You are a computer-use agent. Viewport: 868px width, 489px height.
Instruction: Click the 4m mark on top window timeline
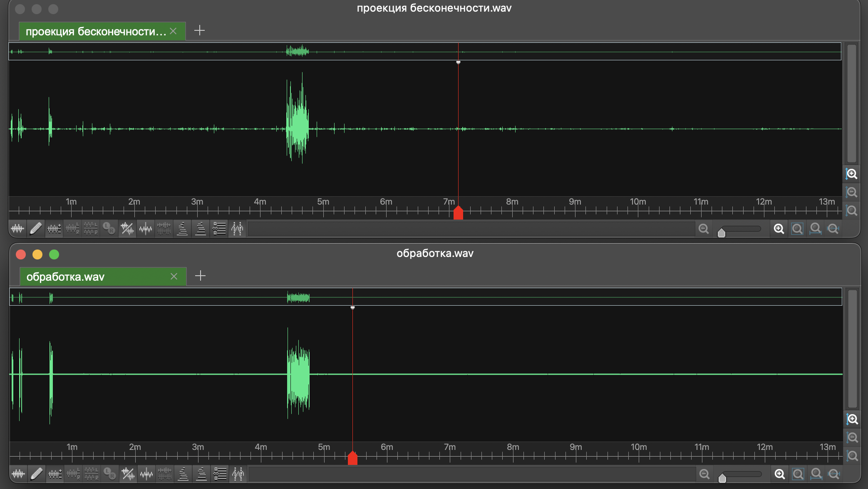coord(260,202)
